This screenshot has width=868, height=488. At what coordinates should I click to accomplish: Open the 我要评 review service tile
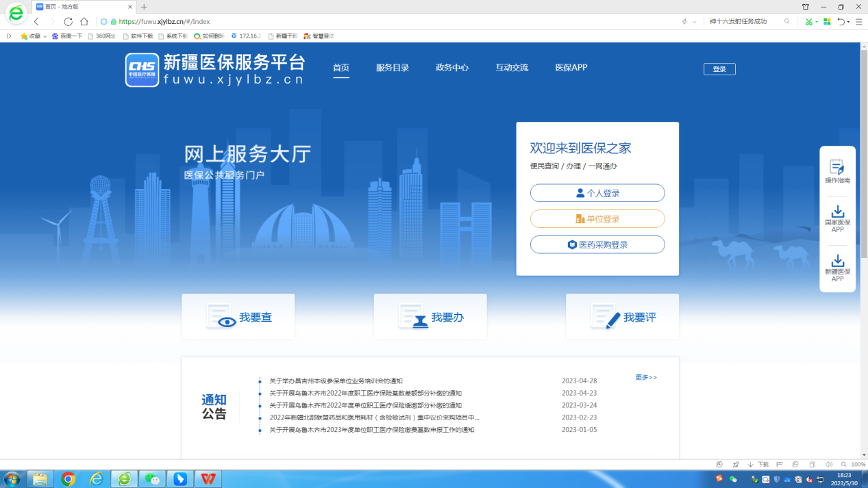(622, 317)
